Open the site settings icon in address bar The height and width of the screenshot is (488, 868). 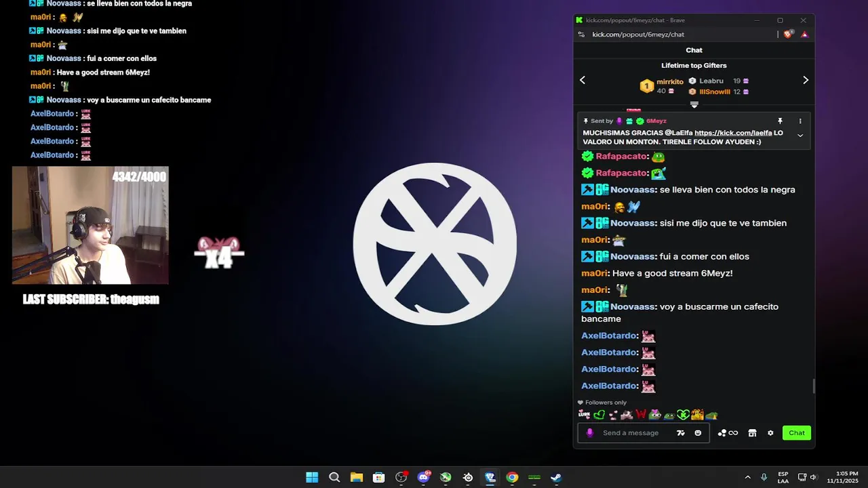(x=581, y=34)
